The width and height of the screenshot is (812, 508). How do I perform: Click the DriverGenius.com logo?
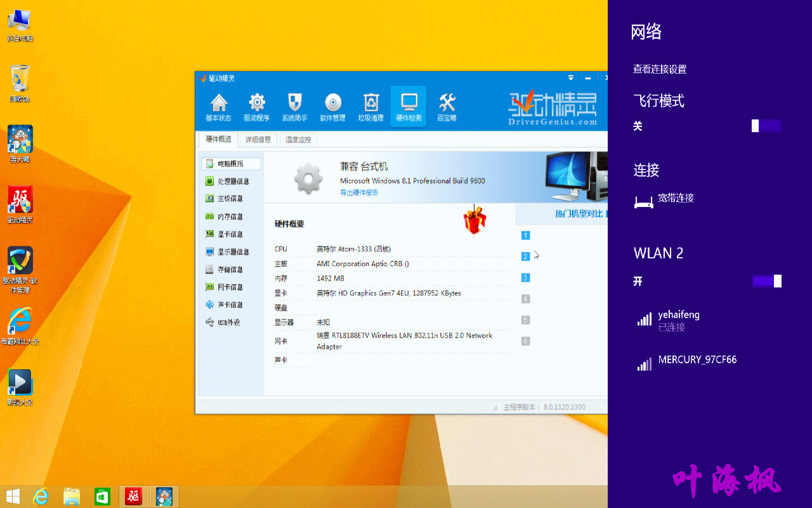pyautogui.click(x=553, y=108)
